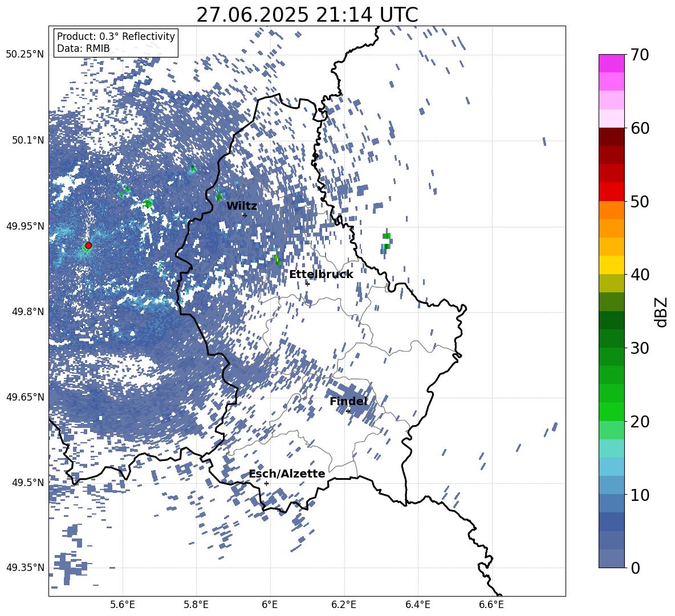
Task: Click the 6.6°E longitude label
Action: tap(491, 605)
